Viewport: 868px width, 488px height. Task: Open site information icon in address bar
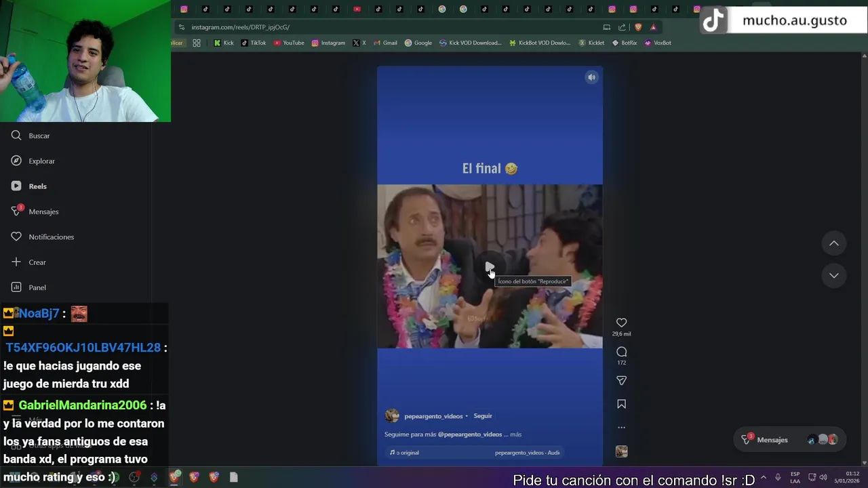181,27
